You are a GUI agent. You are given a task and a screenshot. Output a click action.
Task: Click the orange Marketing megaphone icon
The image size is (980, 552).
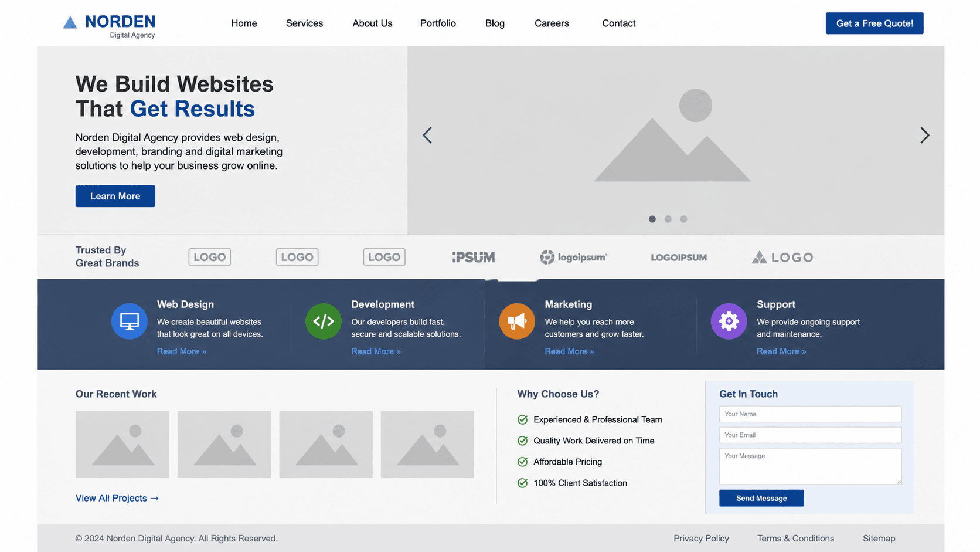pos(517,321)
